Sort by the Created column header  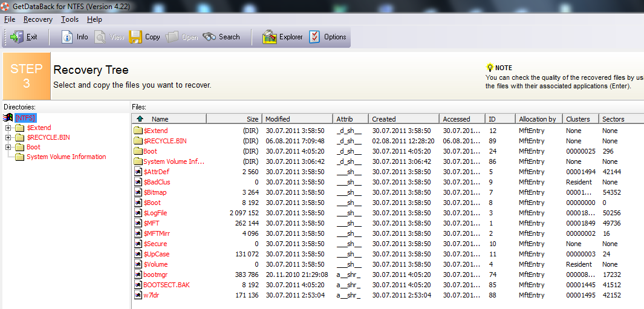pyautogui.click(x=404, y=119)
